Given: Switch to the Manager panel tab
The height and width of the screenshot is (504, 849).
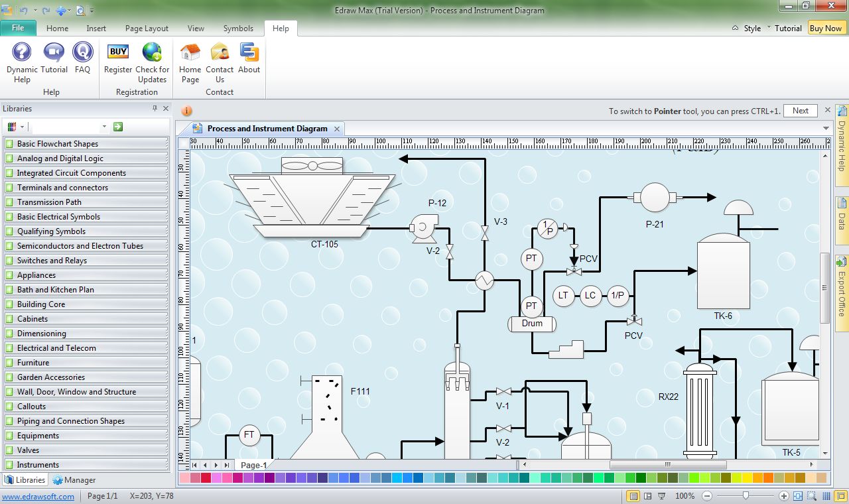Looking at the screenshot, I should tap(74, 480).
